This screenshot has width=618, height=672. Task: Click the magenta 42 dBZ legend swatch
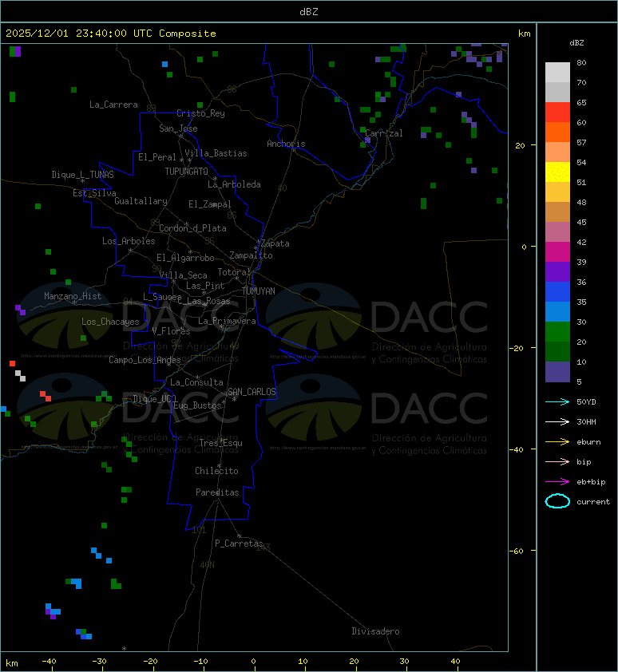[x=557, y=251]
